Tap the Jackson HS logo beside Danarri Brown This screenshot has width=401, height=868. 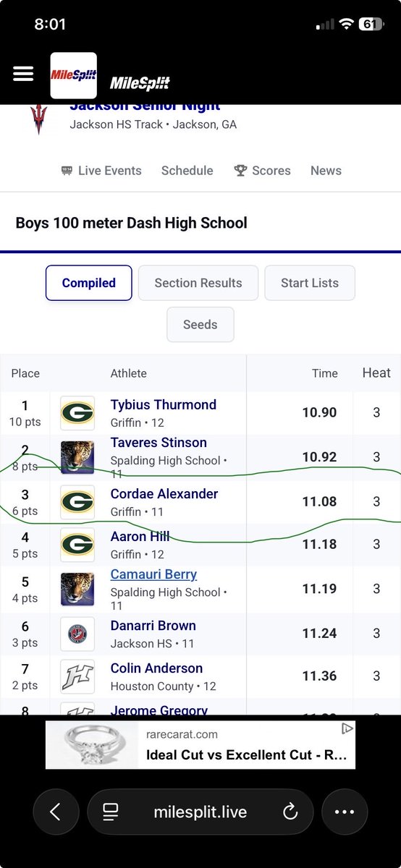click(x=77, y=634)
